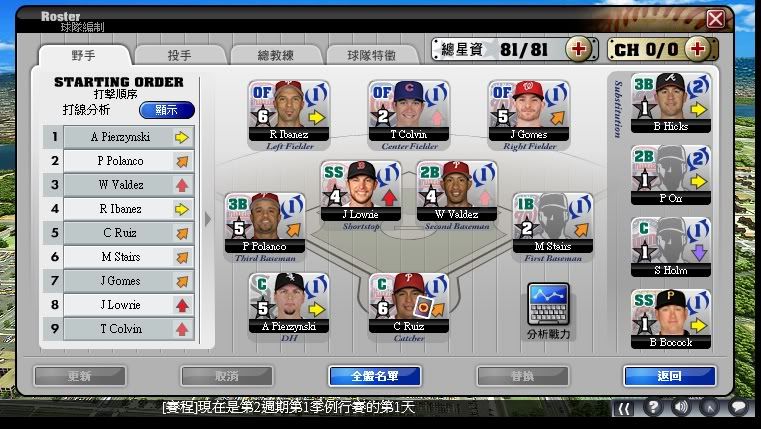Select M Stairs in batting order

coord(119,257)
